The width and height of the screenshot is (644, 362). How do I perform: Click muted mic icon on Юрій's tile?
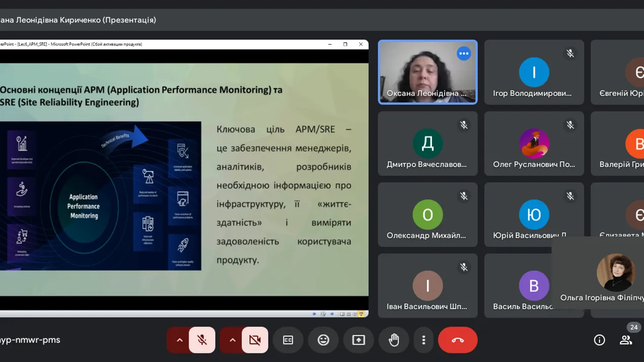[x=570, y=196]
